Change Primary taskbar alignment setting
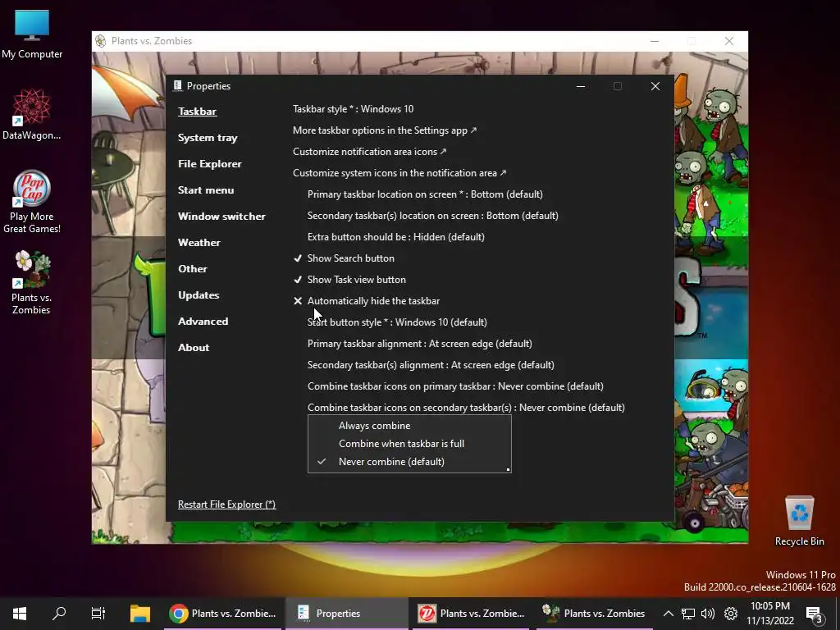This screenshot has width=840, height=630. [419, 344]
